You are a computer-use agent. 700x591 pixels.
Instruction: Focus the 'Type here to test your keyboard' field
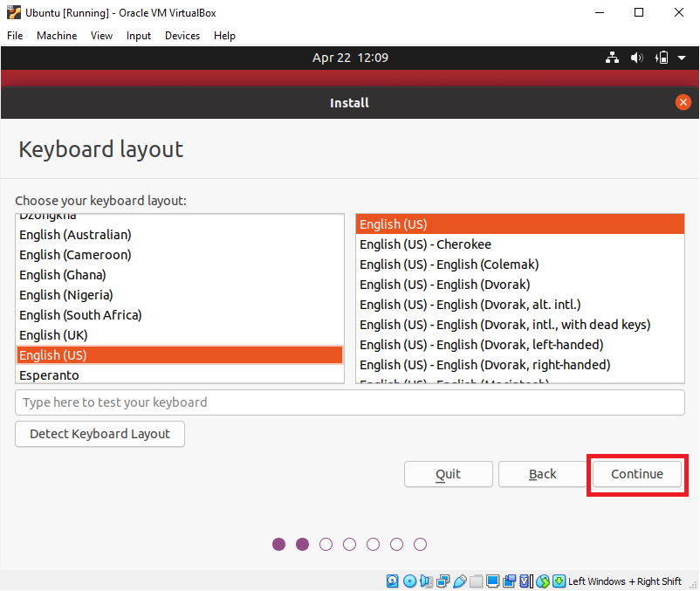click(349, 402)
